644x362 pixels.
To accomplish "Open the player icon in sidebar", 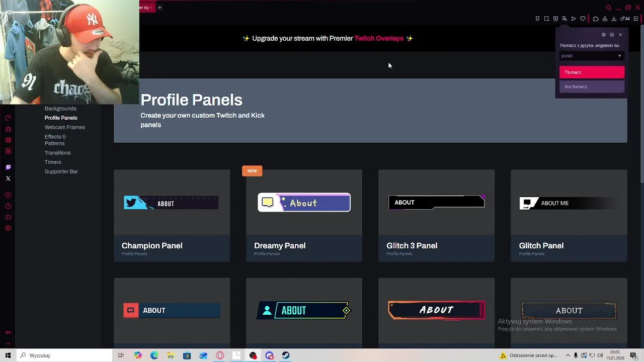I will coord(8,195).
